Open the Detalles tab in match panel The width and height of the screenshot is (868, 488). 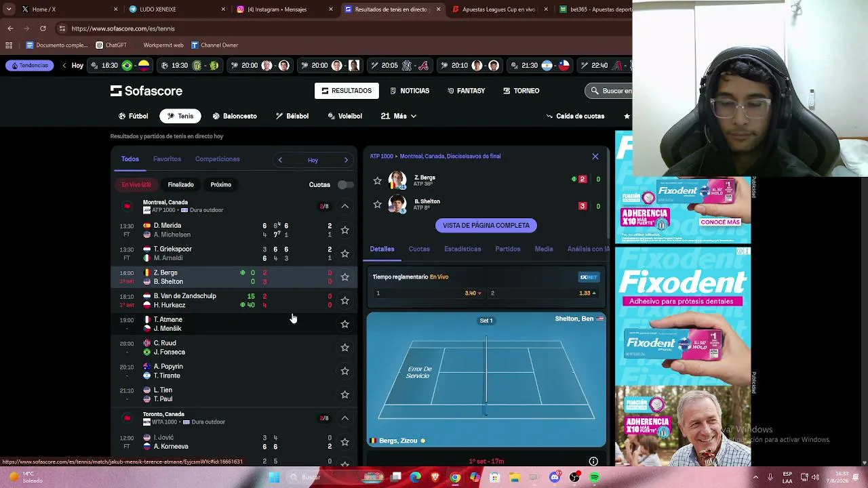coord(382,249)
